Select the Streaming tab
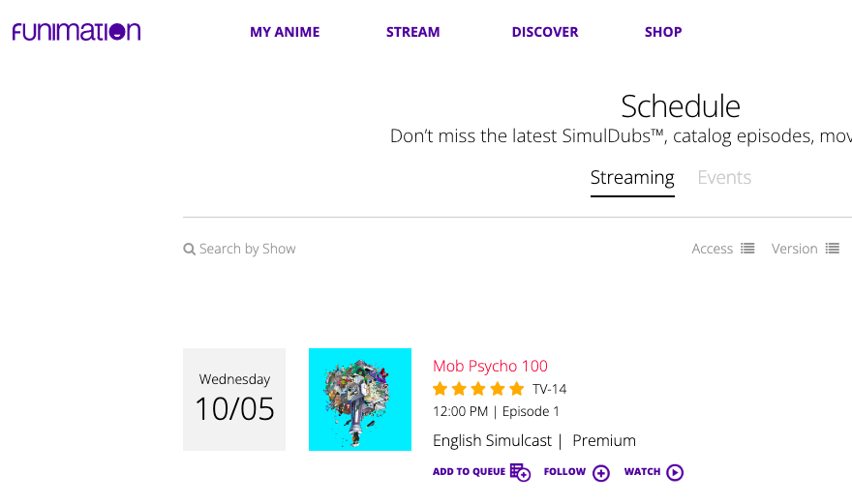 pos(632,180)
